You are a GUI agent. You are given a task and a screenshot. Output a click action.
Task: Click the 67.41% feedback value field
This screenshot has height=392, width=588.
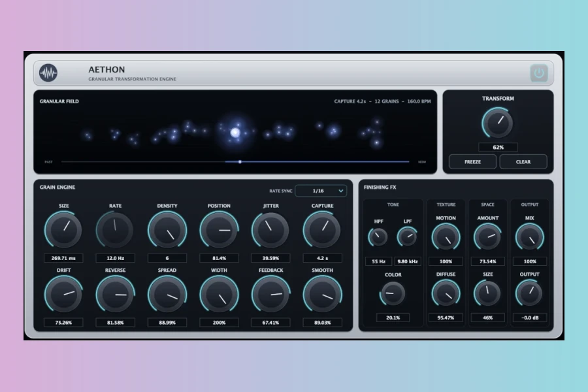(270, 322)
